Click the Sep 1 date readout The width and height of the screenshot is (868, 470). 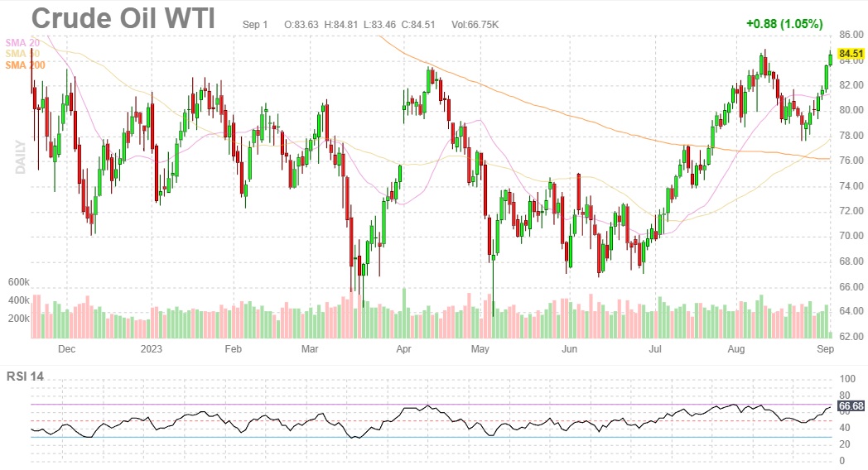point(254,25)
